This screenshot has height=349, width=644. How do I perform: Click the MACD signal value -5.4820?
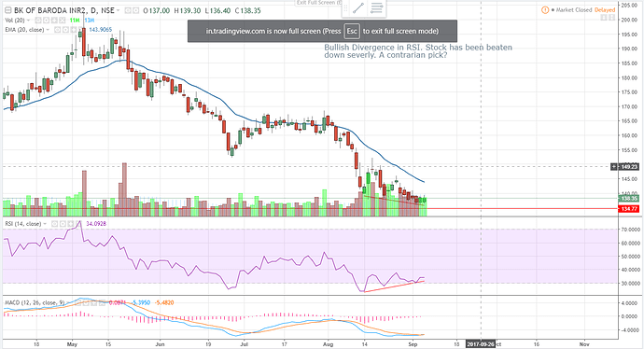pyautogui.click(x=164, y=302)
